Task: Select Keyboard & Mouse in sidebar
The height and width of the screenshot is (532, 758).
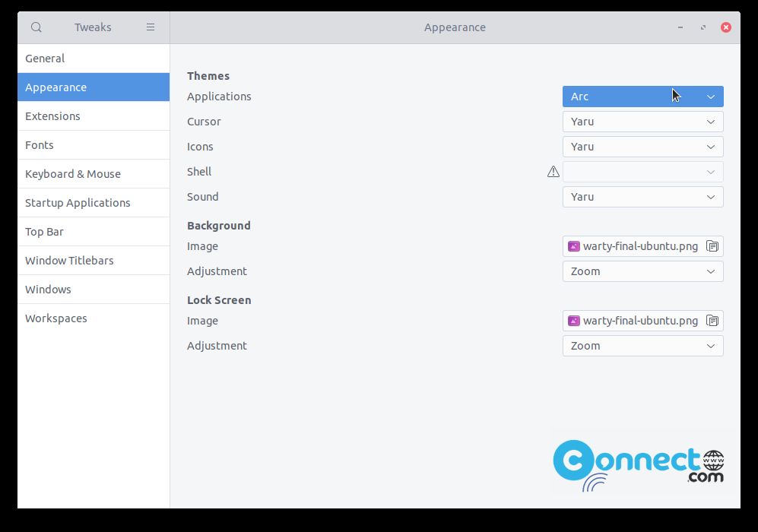Action: point(93,174)
